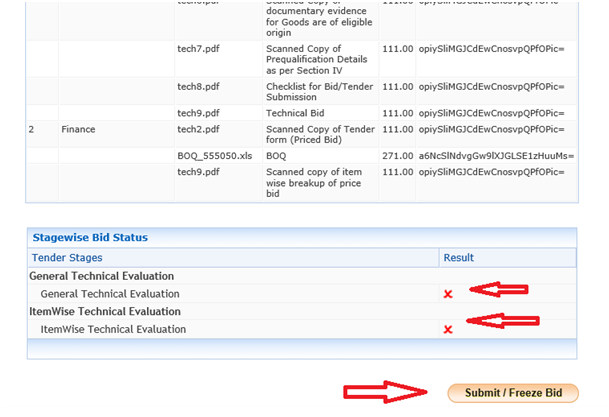Select the Finance cover row label
Screen dimensions: 609x417
(79, 129)
